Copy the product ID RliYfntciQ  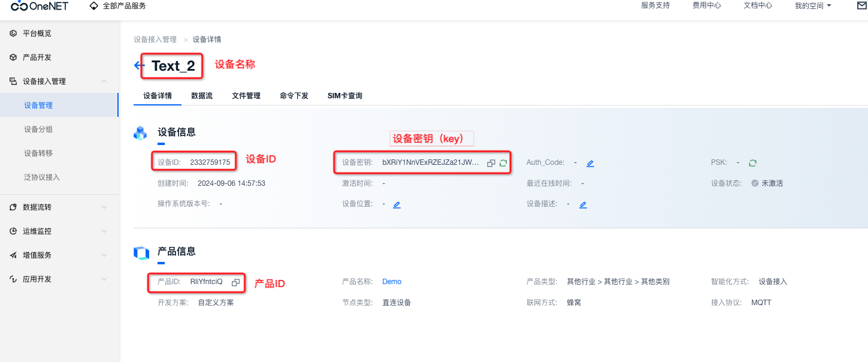tap(235, 282)
